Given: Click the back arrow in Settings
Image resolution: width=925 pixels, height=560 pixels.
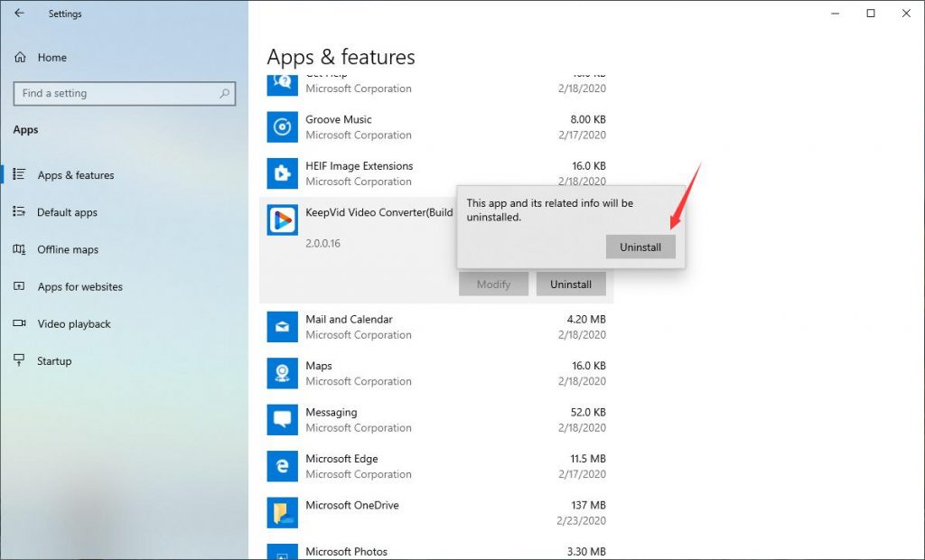Looking at the screenshot, I should click(x=20, y=13).
